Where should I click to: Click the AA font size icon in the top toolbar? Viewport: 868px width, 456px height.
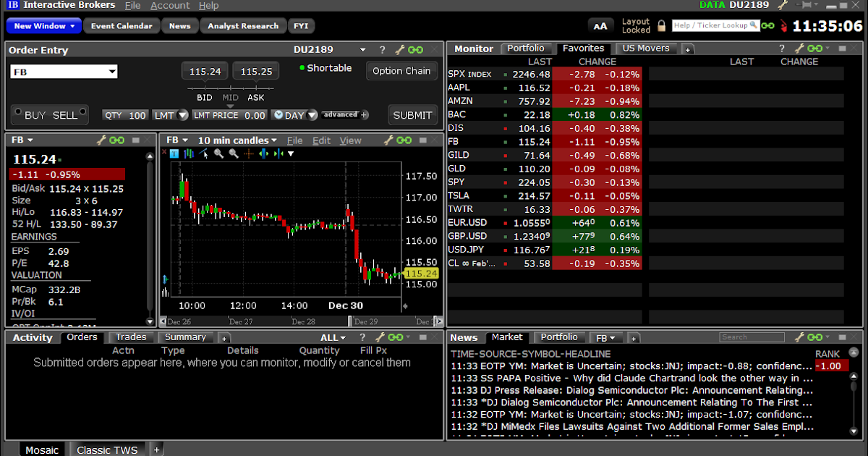(x=600, y=25)
